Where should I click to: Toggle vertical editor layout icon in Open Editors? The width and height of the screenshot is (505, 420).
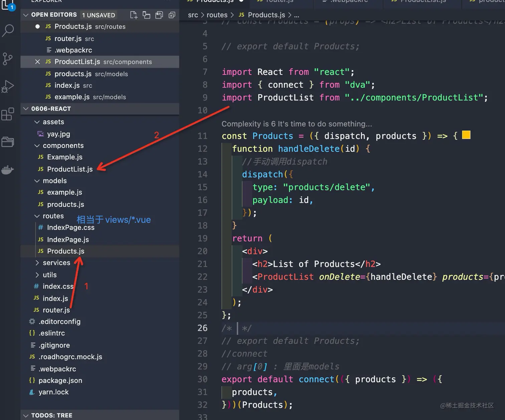(x=146, y=15)
